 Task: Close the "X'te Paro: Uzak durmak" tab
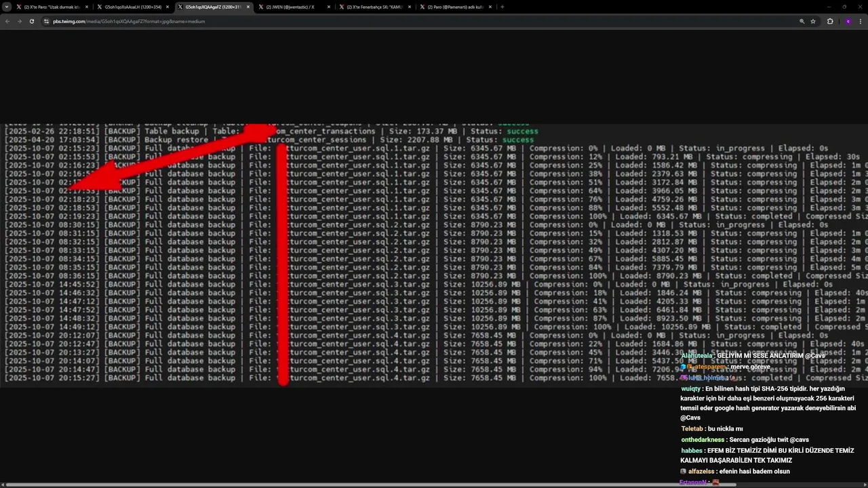(x=87, y=7)
